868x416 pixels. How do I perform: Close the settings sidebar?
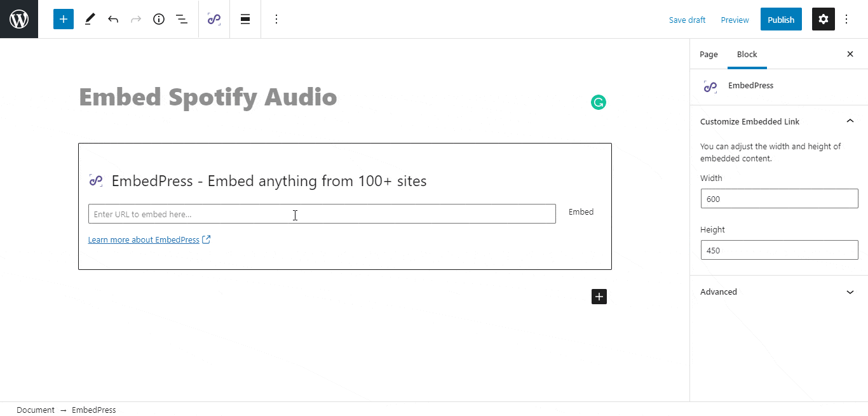pos(850,54)
